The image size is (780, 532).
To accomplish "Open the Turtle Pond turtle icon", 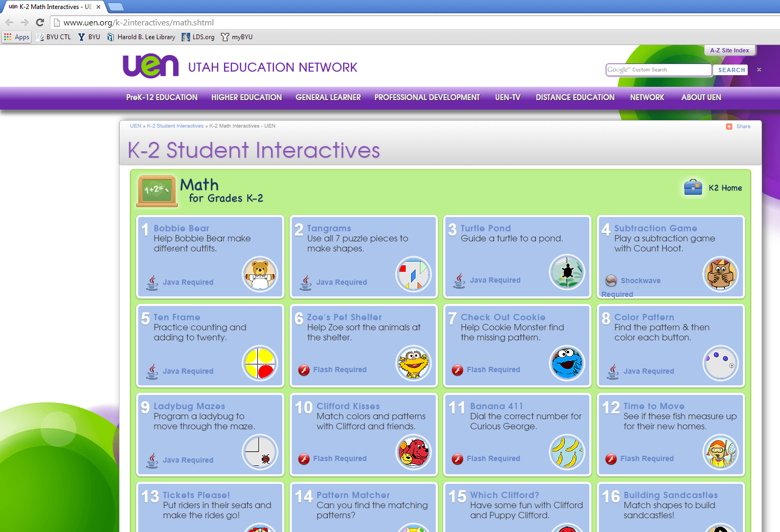I will [x=567, y=272].
